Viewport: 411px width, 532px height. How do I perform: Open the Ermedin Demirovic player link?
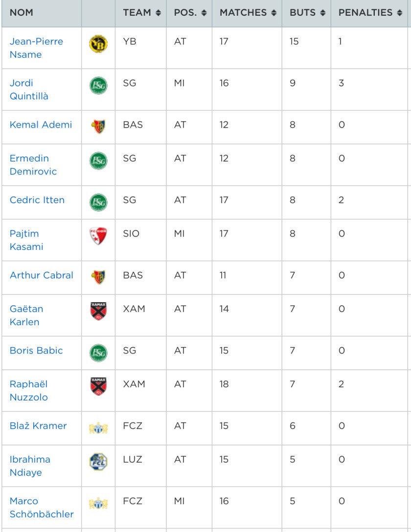tap(33, 165)
